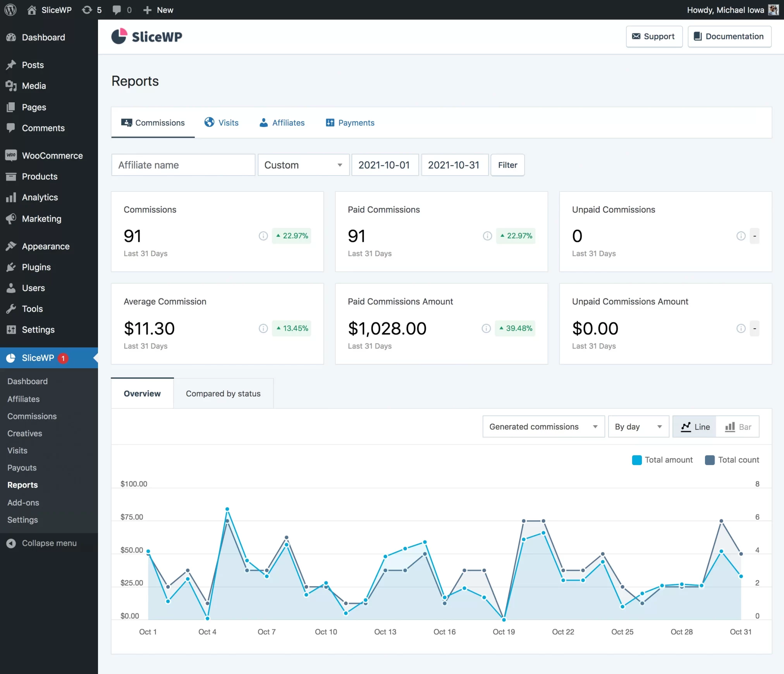
Task: Toggle the Total amount legend item
Action: pyautogui.click(x=662, y=460)
